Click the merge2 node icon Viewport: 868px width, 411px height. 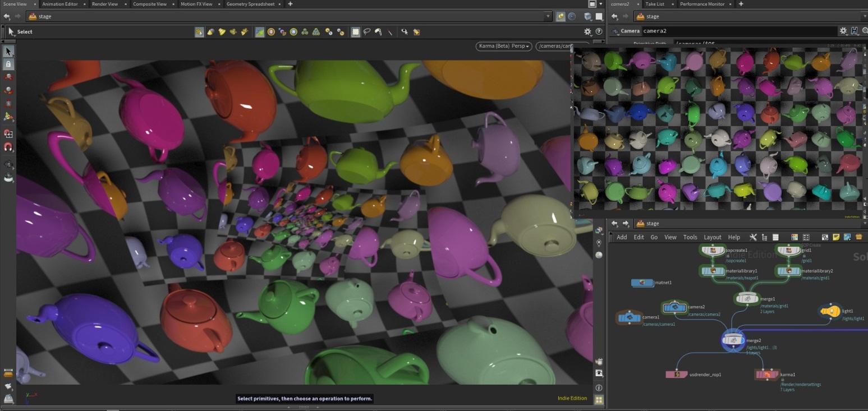[x=733, y=340]
